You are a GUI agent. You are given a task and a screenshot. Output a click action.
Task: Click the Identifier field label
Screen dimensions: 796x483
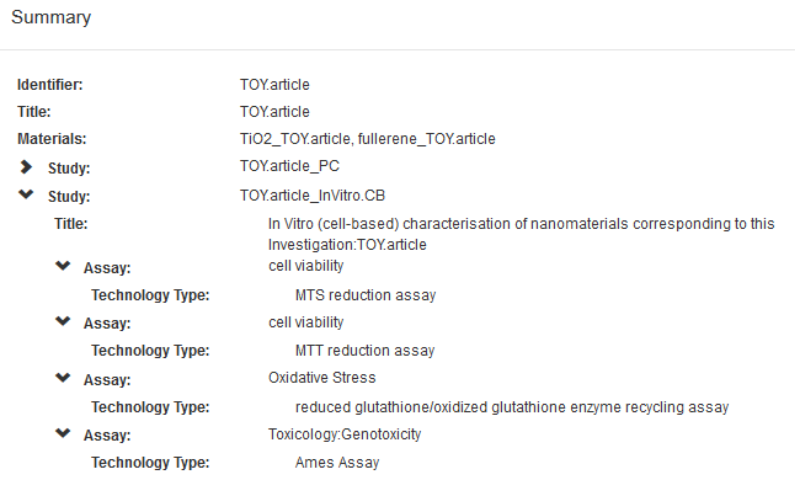(49, 84)
